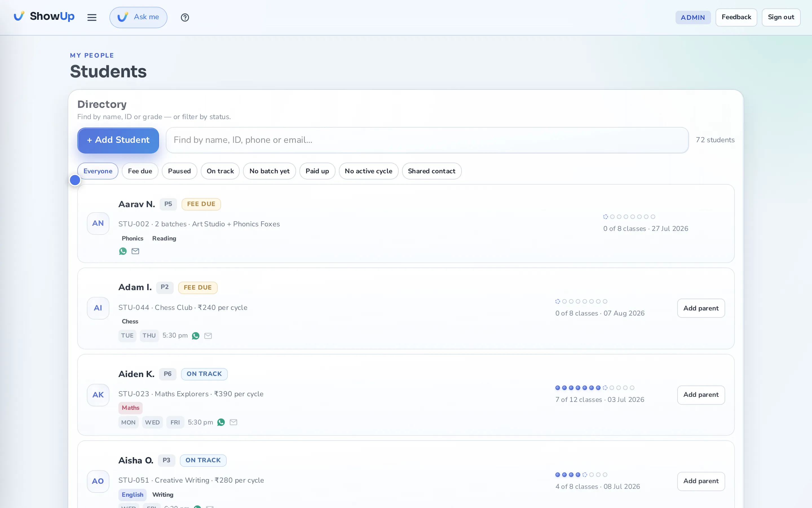812x508 pixels.
Task: Open Aiden K.'s WhatsApp icon
Action: (x=221, y=422)
